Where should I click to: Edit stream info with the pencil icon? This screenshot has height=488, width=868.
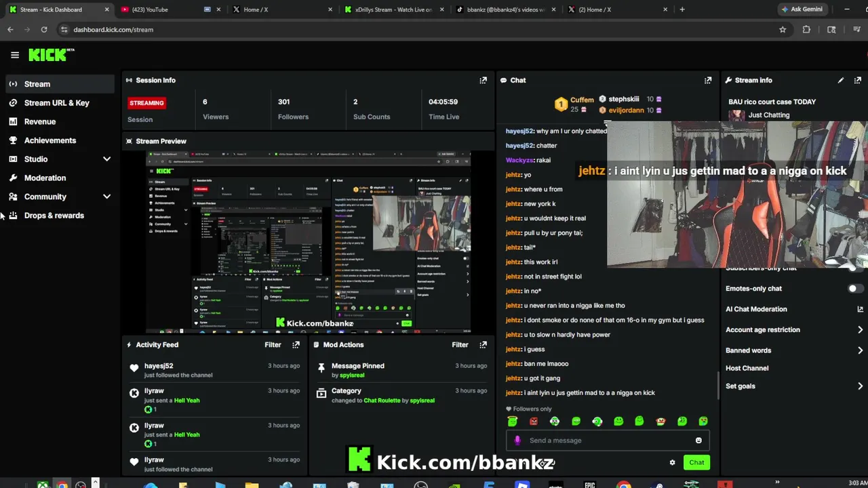[x=841, y=80]
